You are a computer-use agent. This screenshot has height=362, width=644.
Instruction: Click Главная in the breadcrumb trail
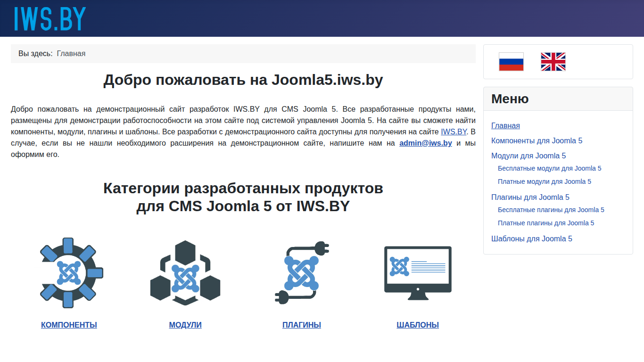click(71, 54)
